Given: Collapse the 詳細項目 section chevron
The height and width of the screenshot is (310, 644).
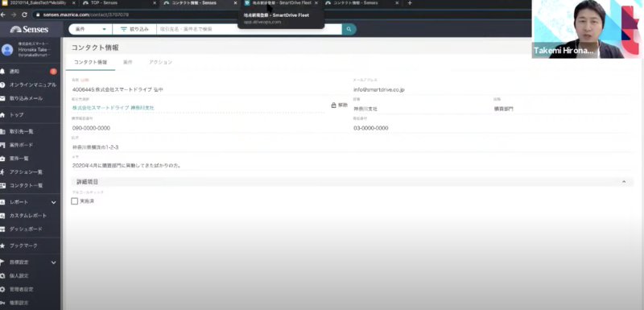Looking at the screenshot, I should 624,181.
